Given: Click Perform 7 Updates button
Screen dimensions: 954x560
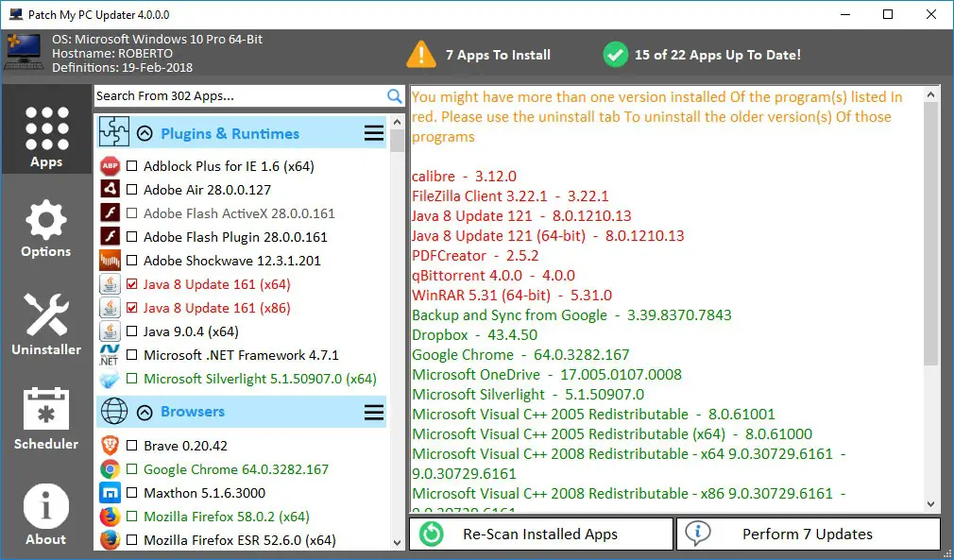Looking at the screenshot, I should [x=809, y=534].
